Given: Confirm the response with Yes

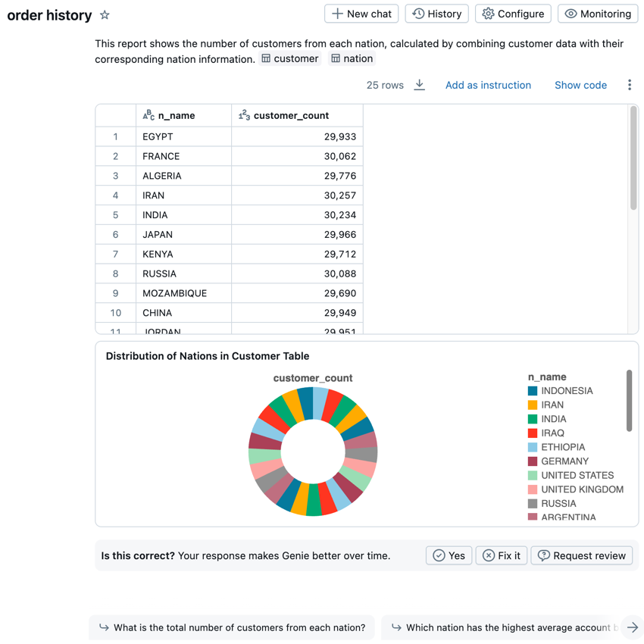Looking at the screenshot, I should click(x=449, y=555).
